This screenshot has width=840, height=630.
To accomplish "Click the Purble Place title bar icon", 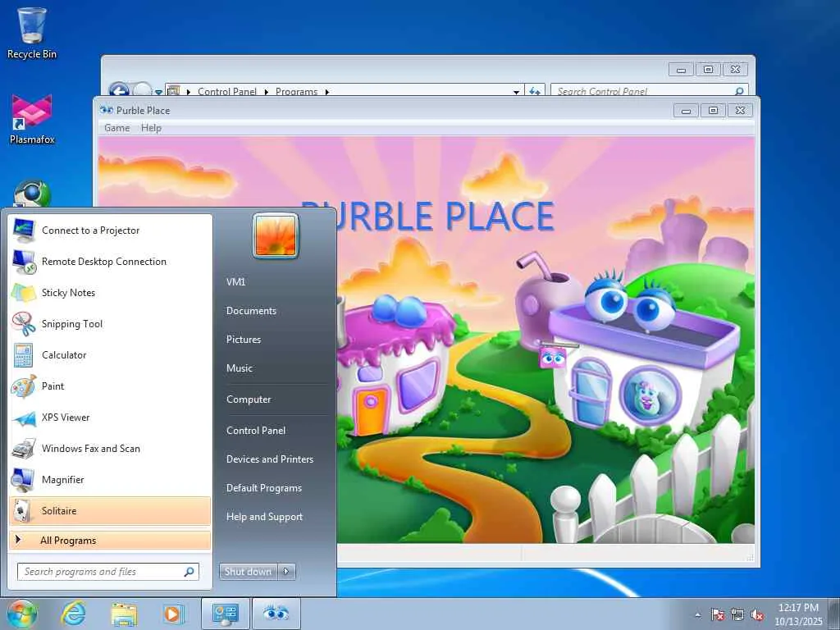I will pos(106,110).
